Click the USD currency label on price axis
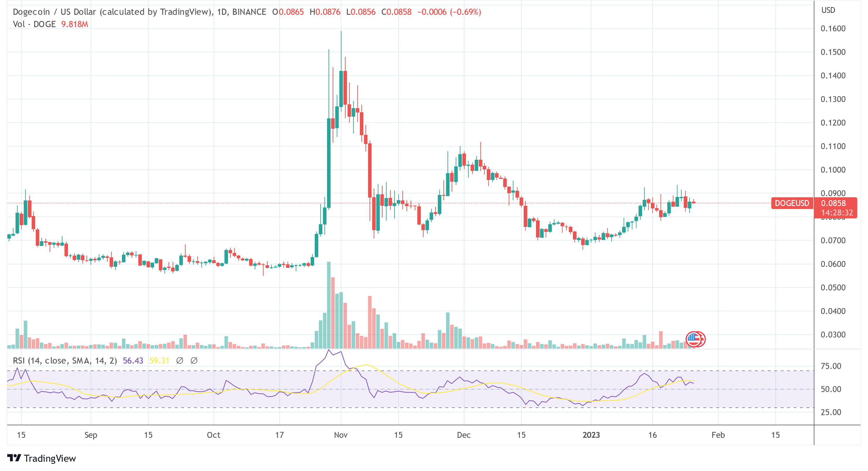This screenshot has height=471, width=868. click(x=828, y=10)
